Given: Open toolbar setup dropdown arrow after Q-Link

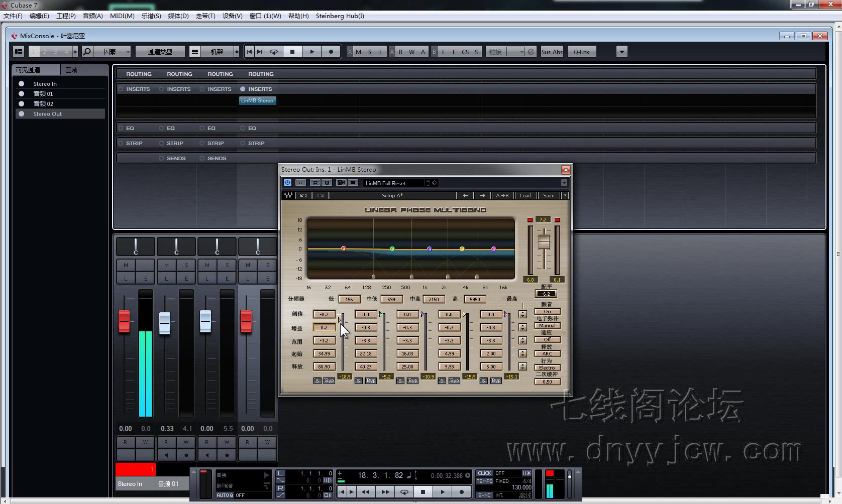Looking at the screenshot, I should [x=622, y=52].
